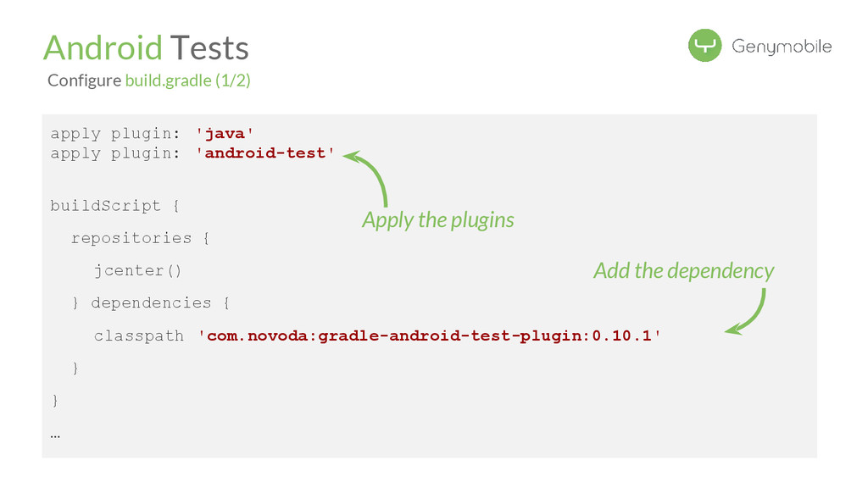
Task: Click the 'java' plugin string
Action: pyautogui.click(x=224, y=134)
